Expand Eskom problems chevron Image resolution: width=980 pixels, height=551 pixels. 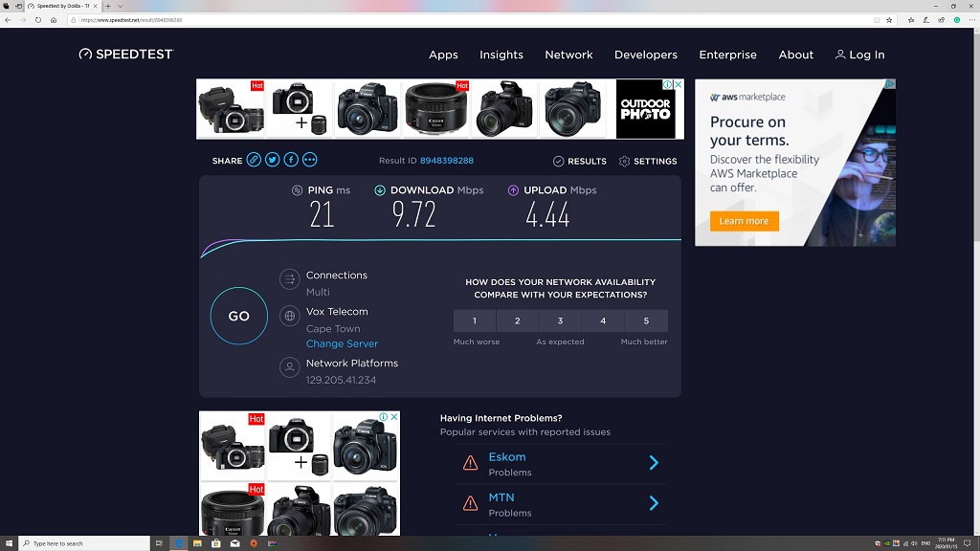point(654,463)
